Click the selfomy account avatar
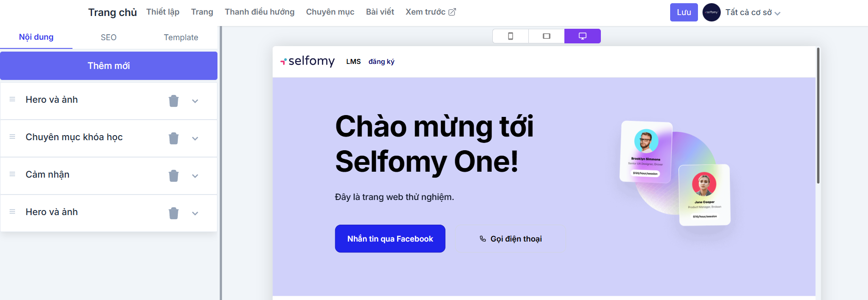Screen dimensions: 868x300 711,12
